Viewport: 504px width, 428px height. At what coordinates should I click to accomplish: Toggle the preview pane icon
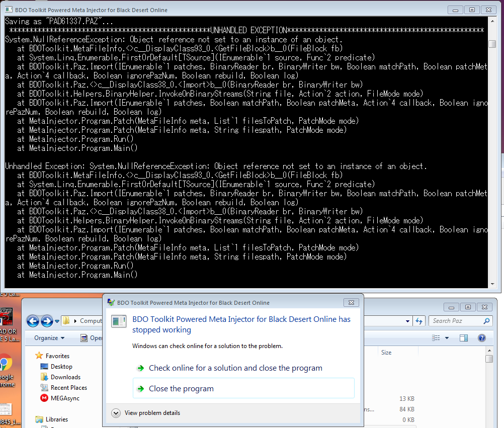tap(463, 338)
